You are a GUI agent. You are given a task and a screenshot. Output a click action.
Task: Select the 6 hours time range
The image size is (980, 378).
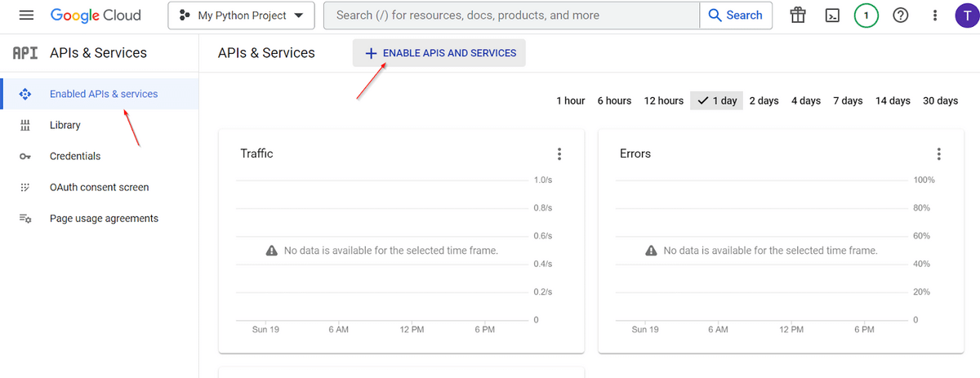[614, 100]
